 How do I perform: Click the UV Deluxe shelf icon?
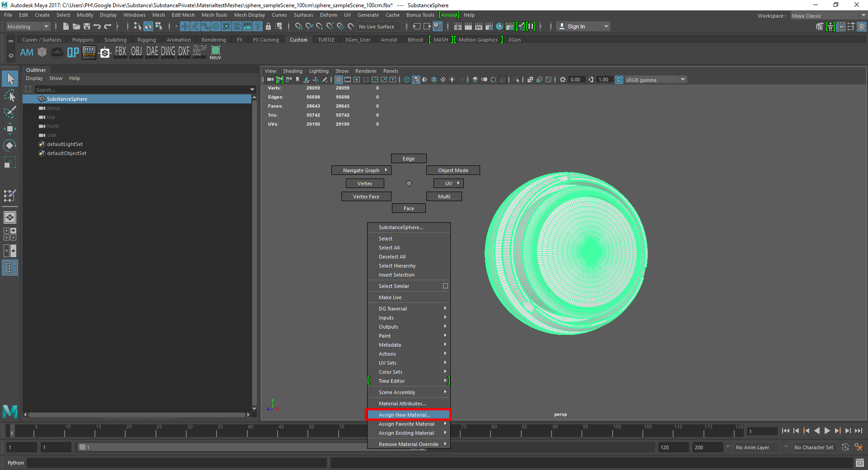pos(89,52)
